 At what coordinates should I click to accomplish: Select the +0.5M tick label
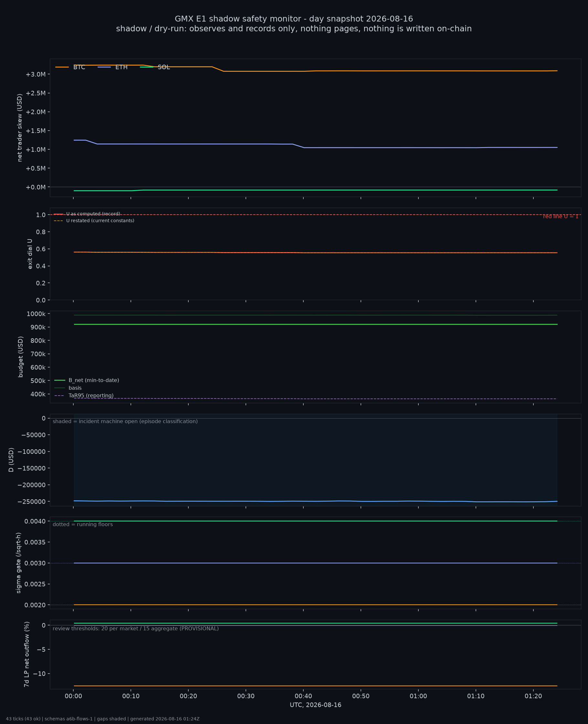(36, 168)
